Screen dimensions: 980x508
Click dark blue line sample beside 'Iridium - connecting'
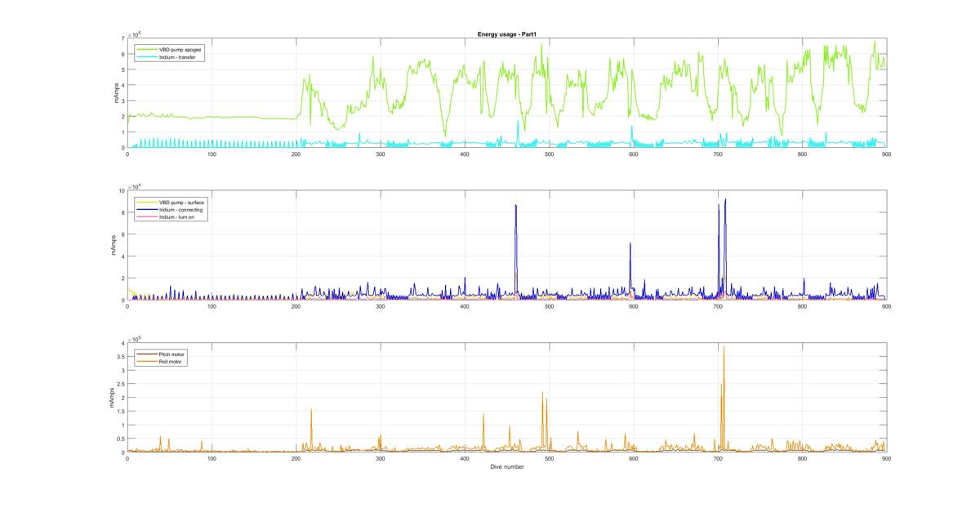point(145,209)
